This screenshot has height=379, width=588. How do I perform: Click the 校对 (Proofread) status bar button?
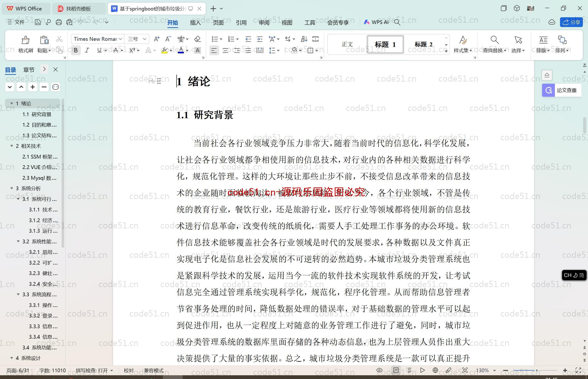point(129,370)
